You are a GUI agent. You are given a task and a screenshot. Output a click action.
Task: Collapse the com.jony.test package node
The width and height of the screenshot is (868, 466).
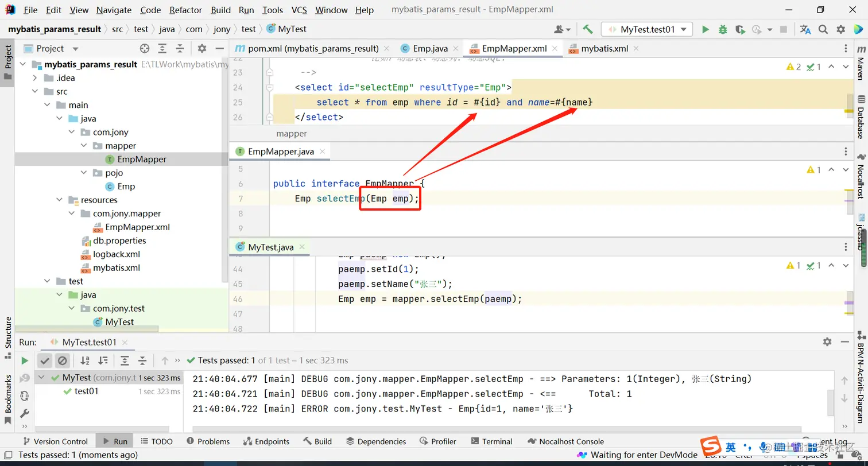(72, 308)
